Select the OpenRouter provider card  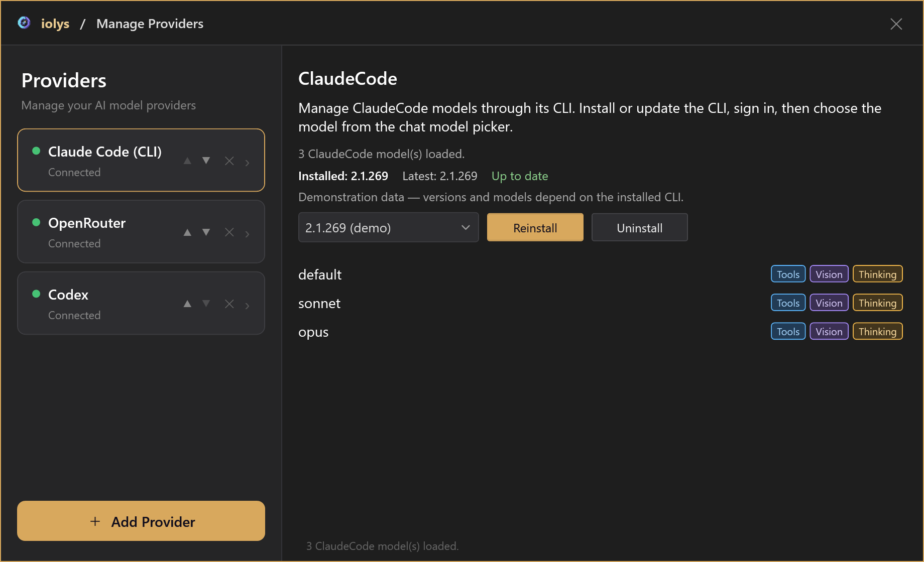[141, 232]
